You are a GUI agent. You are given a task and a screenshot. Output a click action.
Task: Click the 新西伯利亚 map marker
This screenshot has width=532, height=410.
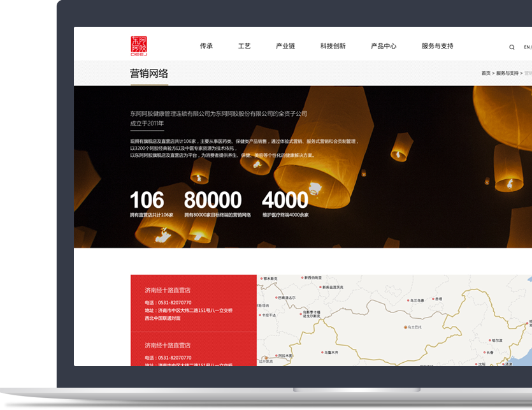302,277
